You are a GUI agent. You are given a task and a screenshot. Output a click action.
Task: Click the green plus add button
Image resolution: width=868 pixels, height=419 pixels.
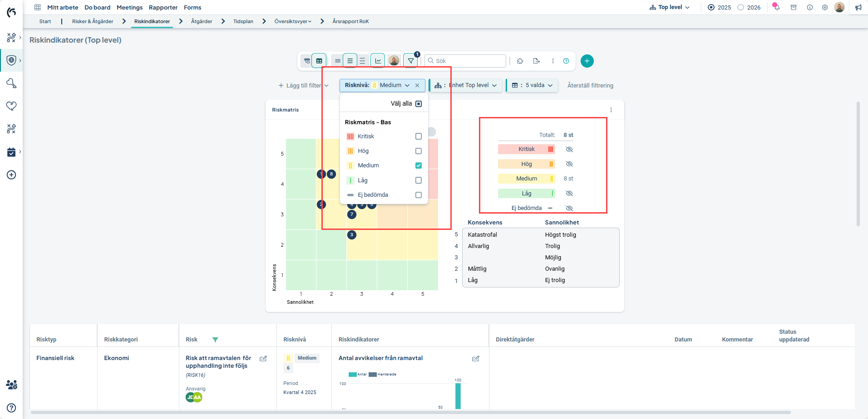587,61
